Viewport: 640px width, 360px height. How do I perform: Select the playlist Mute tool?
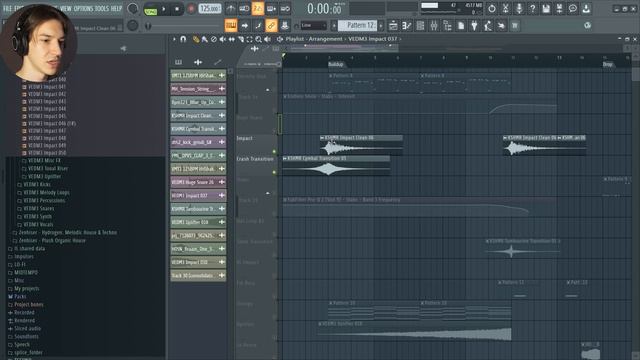pos(222,39)
